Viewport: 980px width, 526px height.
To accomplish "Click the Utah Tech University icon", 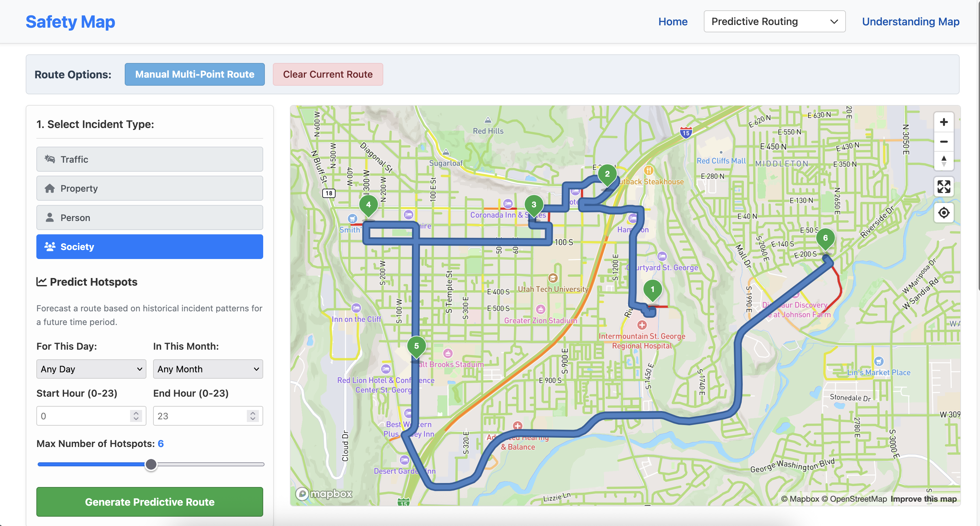I will (553, 278).
